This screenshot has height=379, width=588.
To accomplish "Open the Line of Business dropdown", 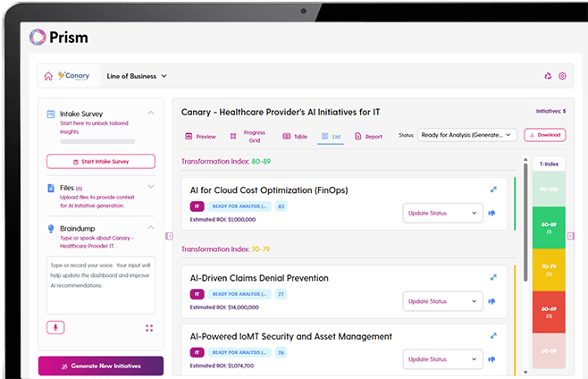I will click(x=134, y=76).
